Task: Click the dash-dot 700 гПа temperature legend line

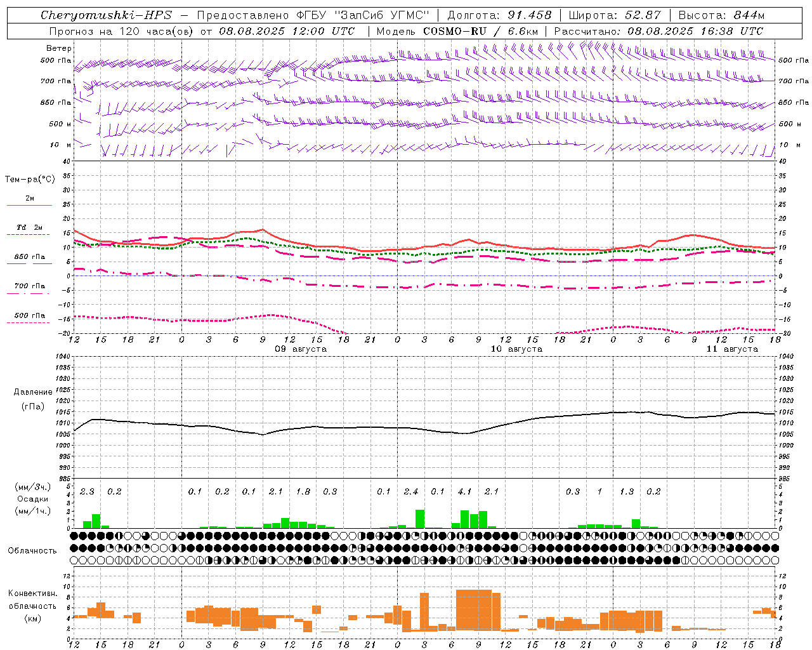Action: pos(28,293)
